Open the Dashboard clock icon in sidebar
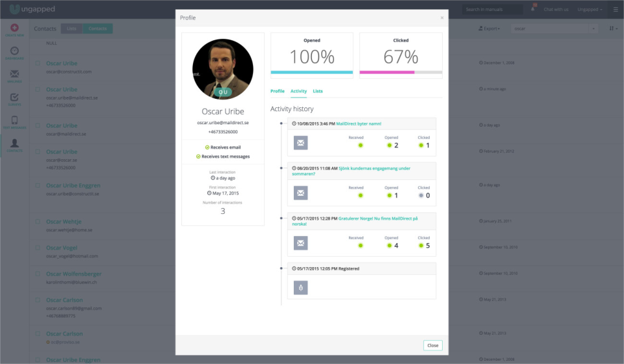Image resolution: width=624 pixels, height=364 pixels. 14,51
